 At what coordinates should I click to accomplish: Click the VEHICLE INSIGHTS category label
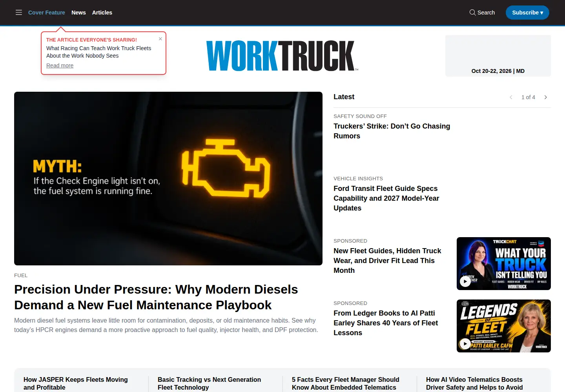tap(358, 179)
